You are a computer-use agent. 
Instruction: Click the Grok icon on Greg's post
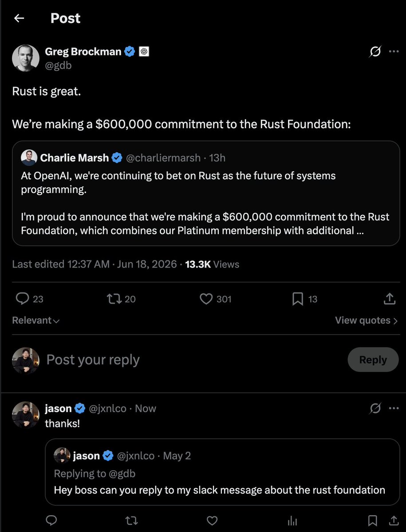[x=375, y=51]
